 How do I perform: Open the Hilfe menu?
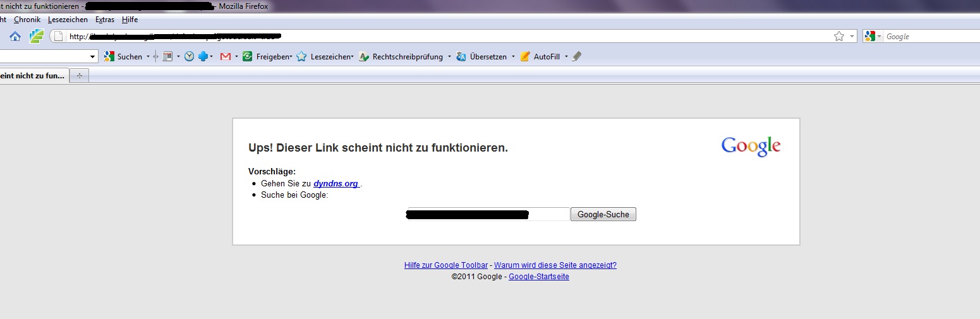(x=130, y=20)
